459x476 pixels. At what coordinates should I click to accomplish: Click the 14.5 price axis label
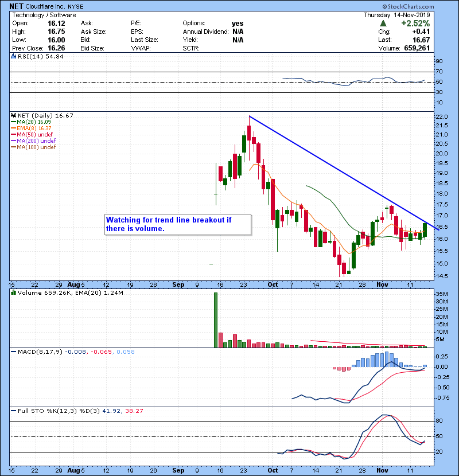click(x=442, y=276)
